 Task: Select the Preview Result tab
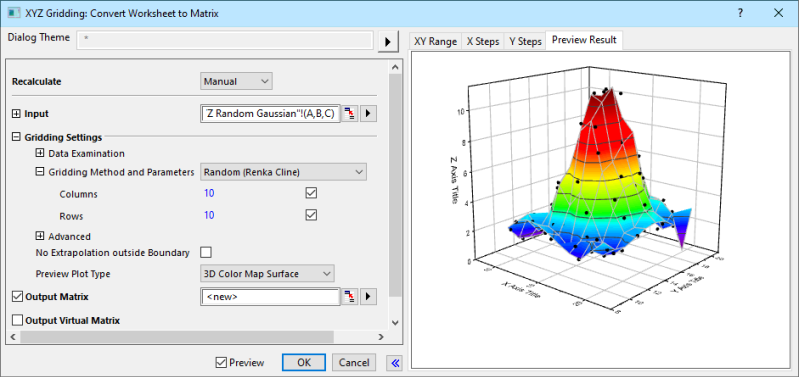[584, 40]
